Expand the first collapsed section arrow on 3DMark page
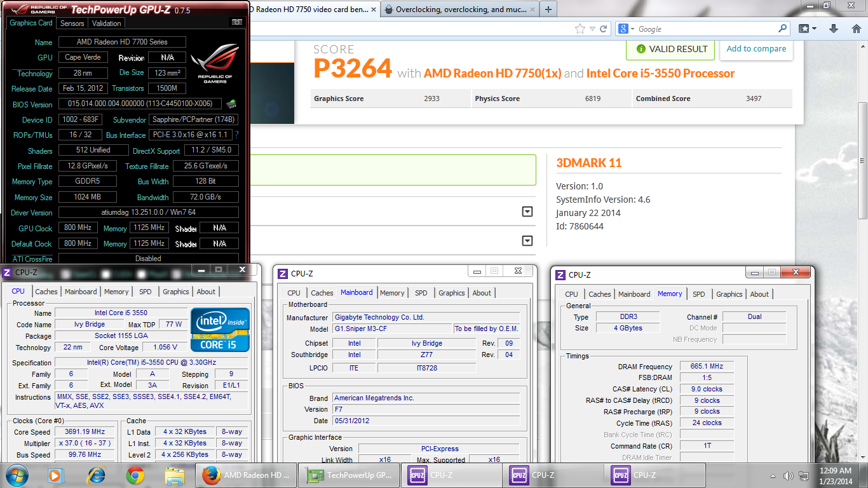 tap(527, 212)
